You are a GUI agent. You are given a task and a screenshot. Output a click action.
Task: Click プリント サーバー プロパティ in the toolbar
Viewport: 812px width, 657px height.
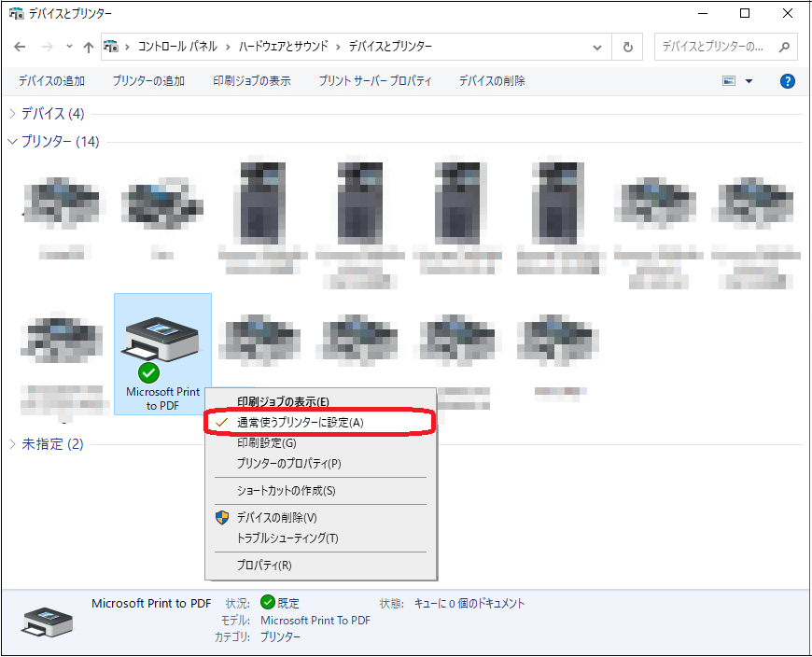click(x=374, y=81)
